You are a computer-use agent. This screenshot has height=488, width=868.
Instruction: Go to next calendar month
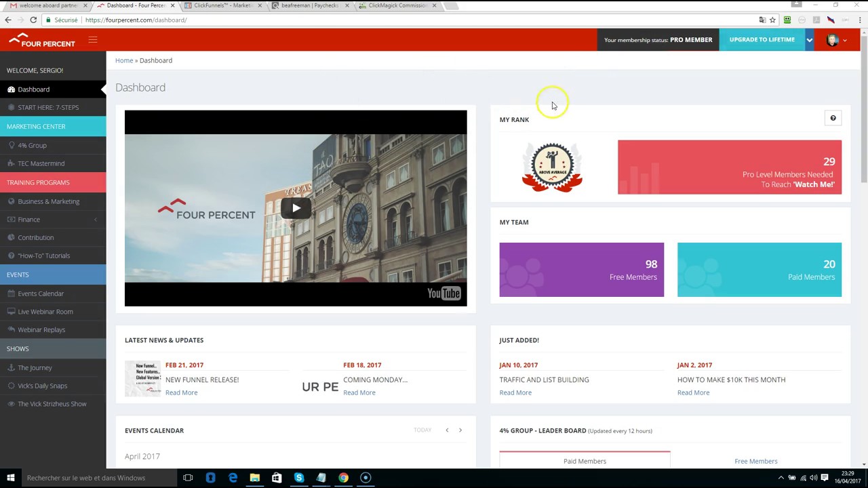pyautogui.click(x=460, y=430)
